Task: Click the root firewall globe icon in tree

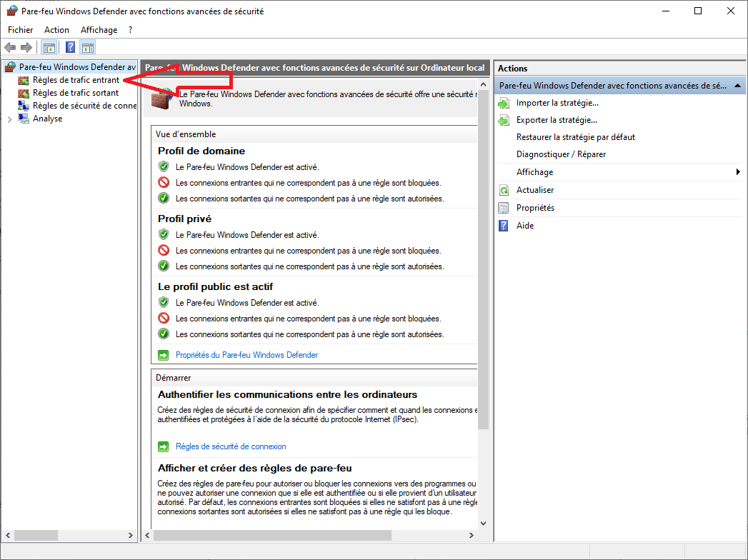Action: tap(10, 67)
